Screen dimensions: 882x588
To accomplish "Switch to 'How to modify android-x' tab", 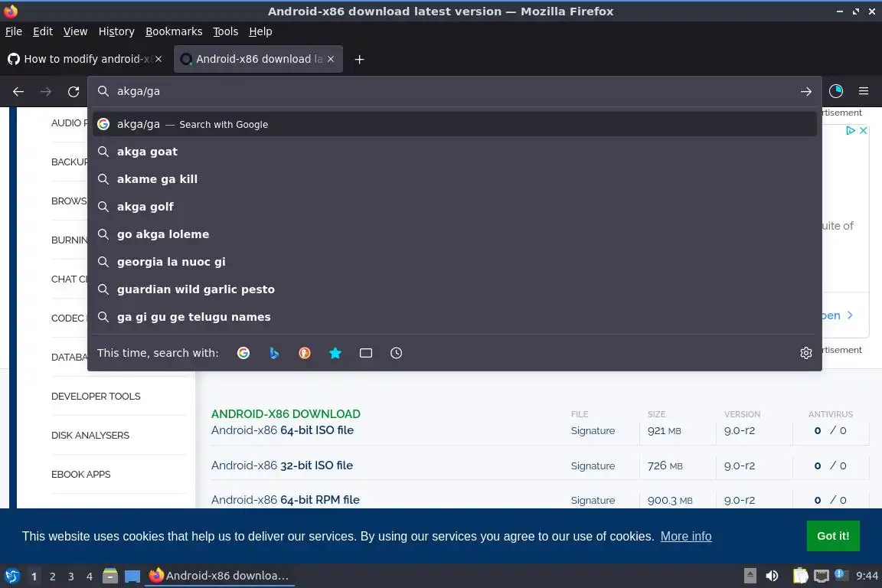I will click(84, 59).
